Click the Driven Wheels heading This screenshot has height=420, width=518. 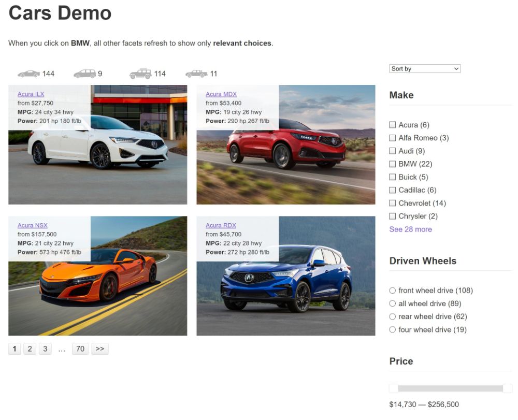pos(423,261)
